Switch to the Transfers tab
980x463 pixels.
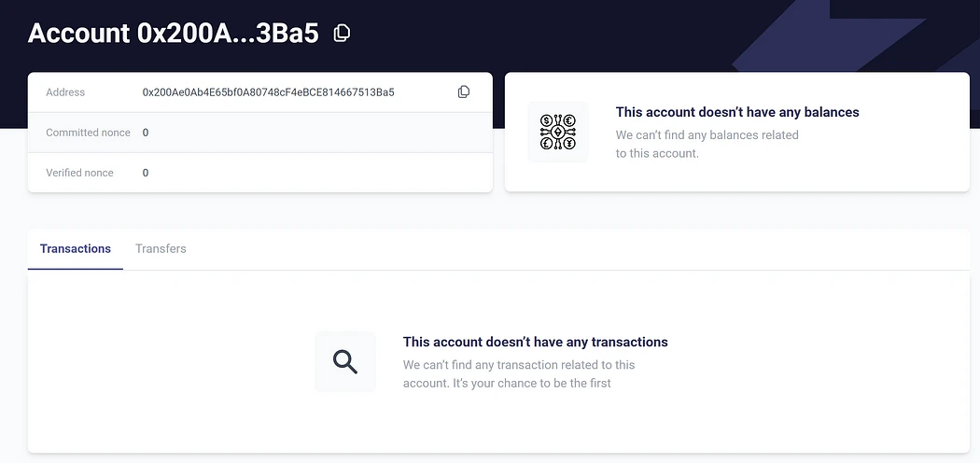click(161, 248)
